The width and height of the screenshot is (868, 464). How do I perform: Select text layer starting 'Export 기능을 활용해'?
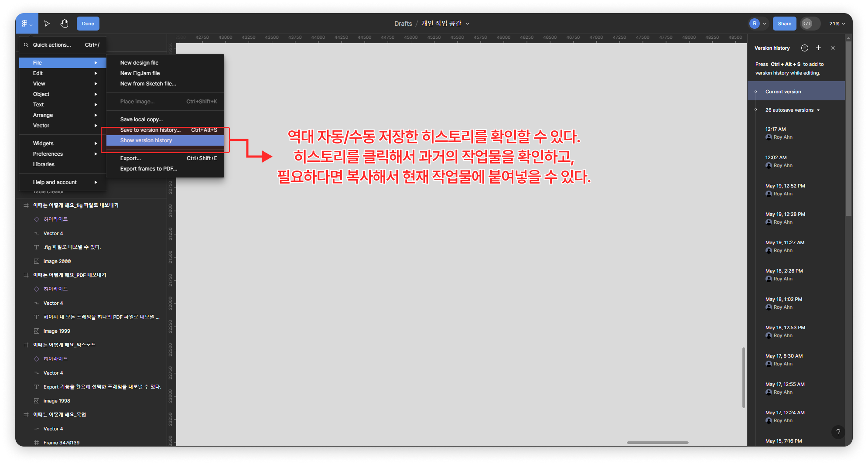92,387
